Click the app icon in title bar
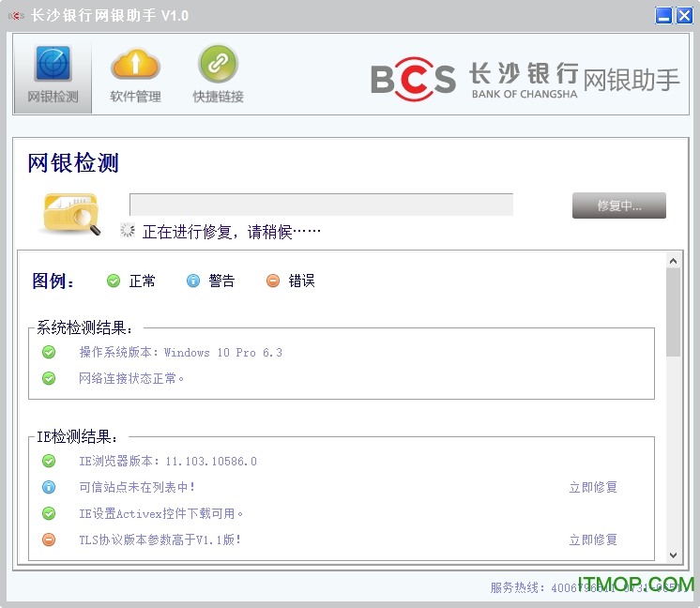The height and width of the screenshot is (608, 700). (16, 16)
